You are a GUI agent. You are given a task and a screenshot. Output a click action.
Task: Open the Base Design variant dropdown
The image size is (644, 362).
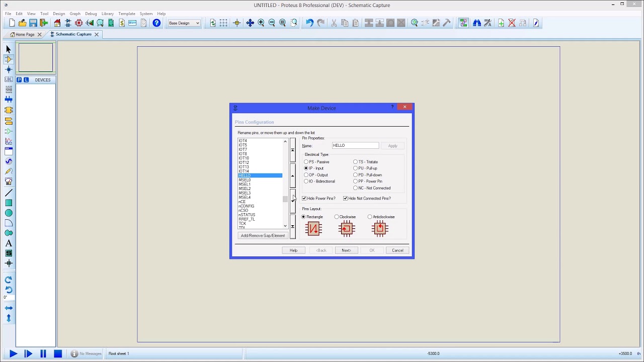coord(184,23)
